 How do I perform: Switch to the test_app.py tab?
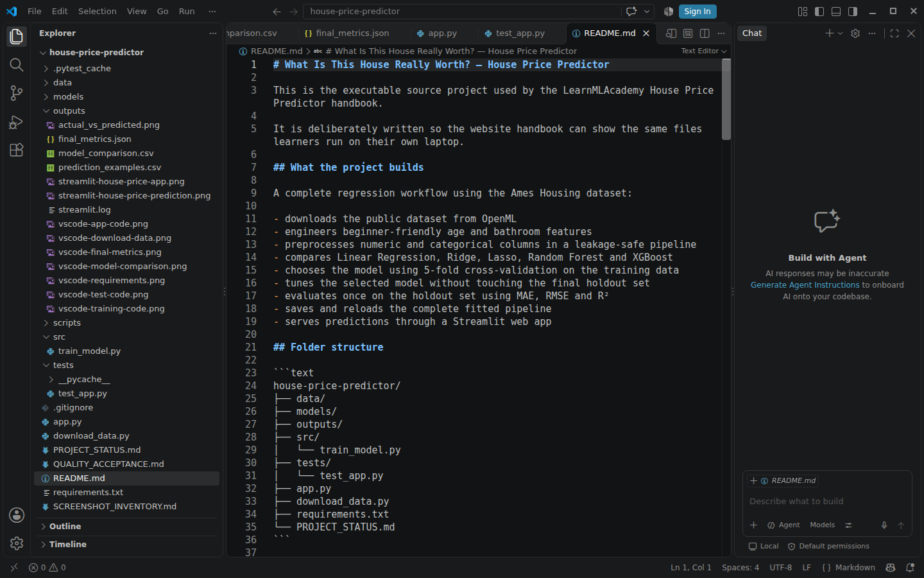point(515,33)
